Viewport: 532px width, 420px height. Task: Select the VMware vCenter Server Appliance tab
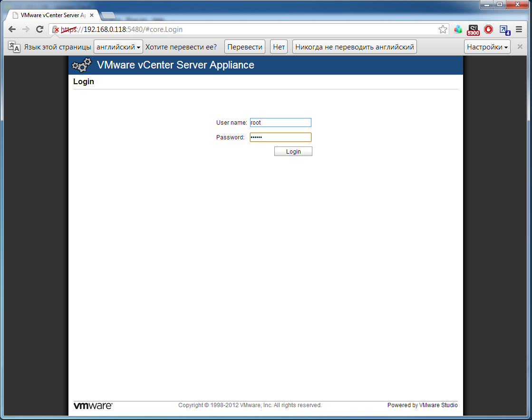click(53, 15)
